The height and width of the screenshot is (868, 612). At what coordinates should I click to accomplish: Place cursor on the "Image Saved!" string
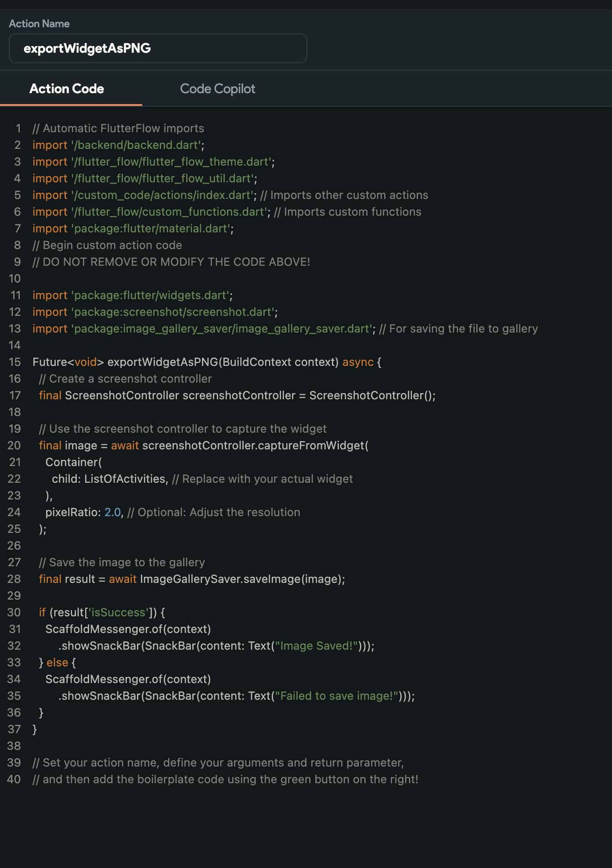click(x=316, y=646)
